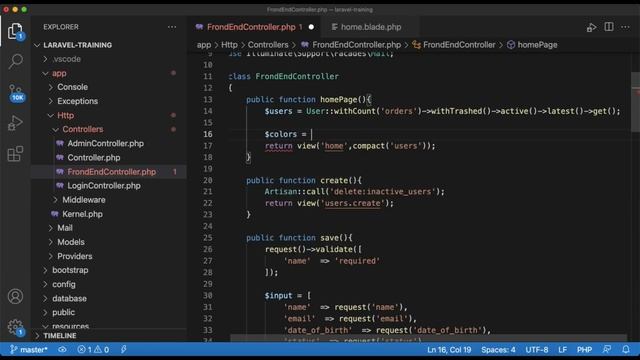640x360 pixels.
Task: Collapse the Http folder
Action: pos(51,116)
